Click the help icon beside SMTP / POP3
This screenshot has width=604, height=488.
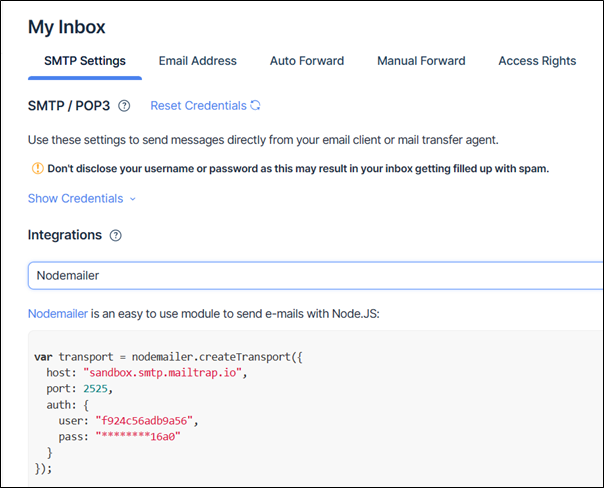(x=124, y=105)
